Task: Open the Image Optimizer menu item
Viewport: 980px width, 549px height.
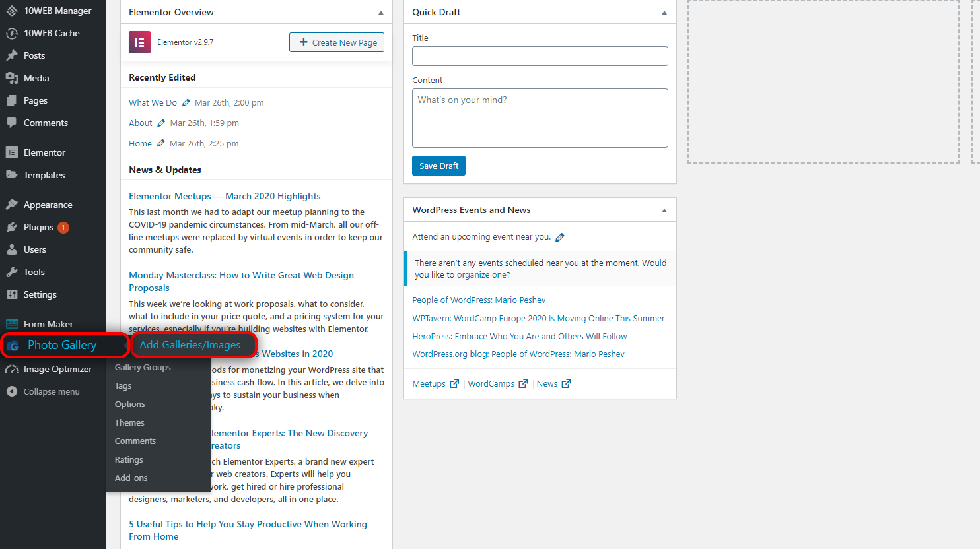Action: [53, 369]
